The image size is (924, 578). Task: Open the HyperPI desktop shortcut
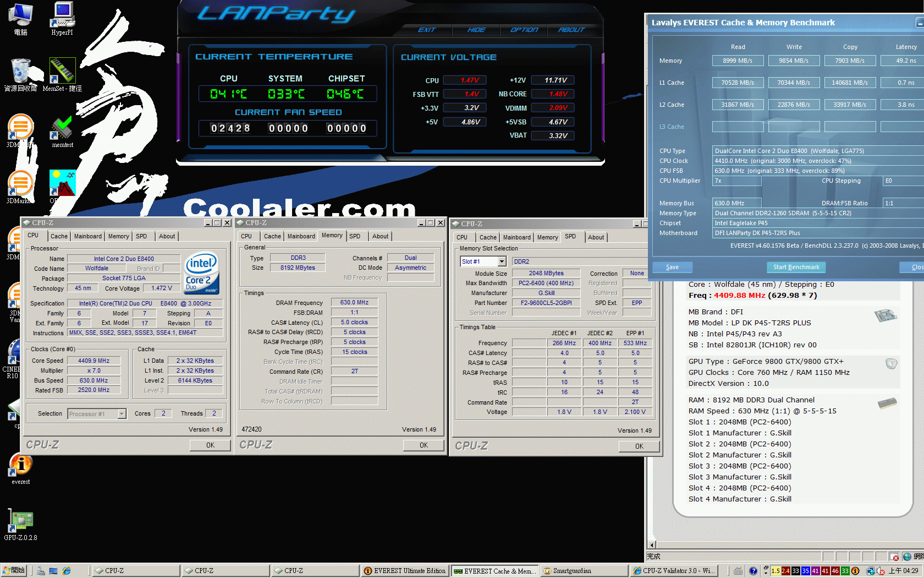point(62,18)
